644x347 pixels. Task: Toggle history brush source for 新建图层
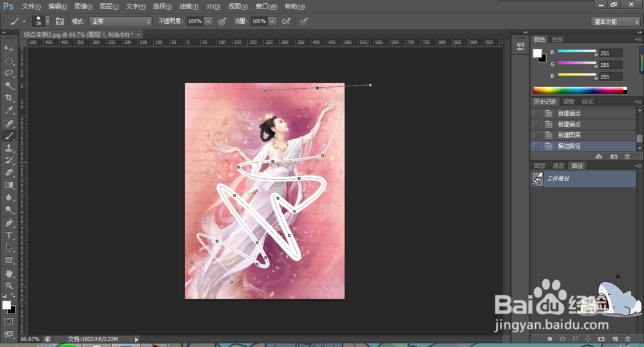[x=536, y=135]
